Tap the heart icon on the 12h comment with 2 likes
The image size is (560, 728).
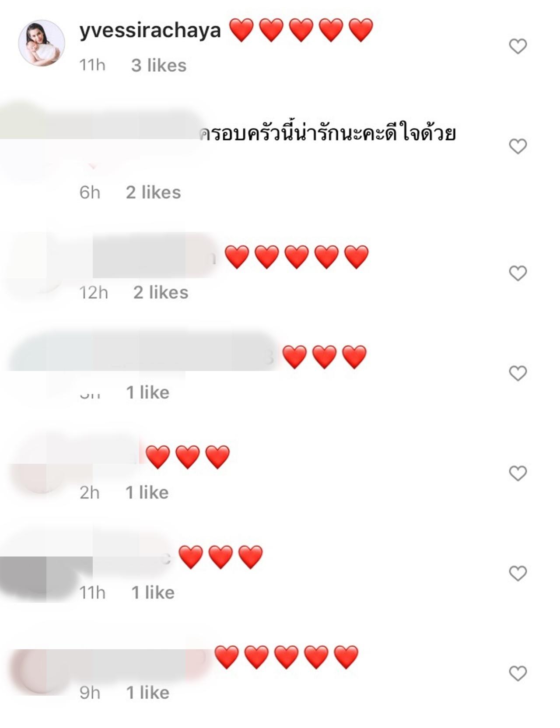(518, 273)
